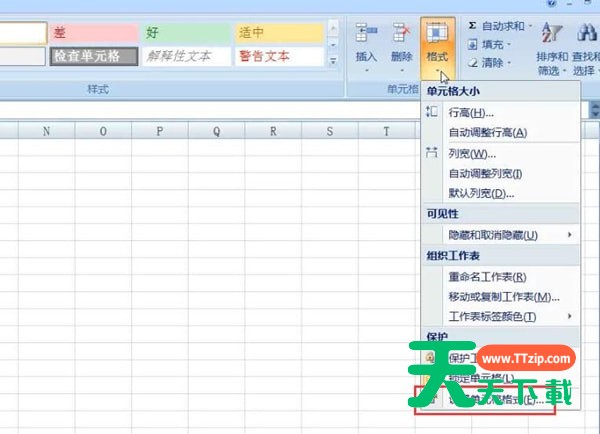Screen dimensions: 600x434
Task: Apply the 好 (Good) cell style
Action: pyautogui.click(x=187, y=33)
